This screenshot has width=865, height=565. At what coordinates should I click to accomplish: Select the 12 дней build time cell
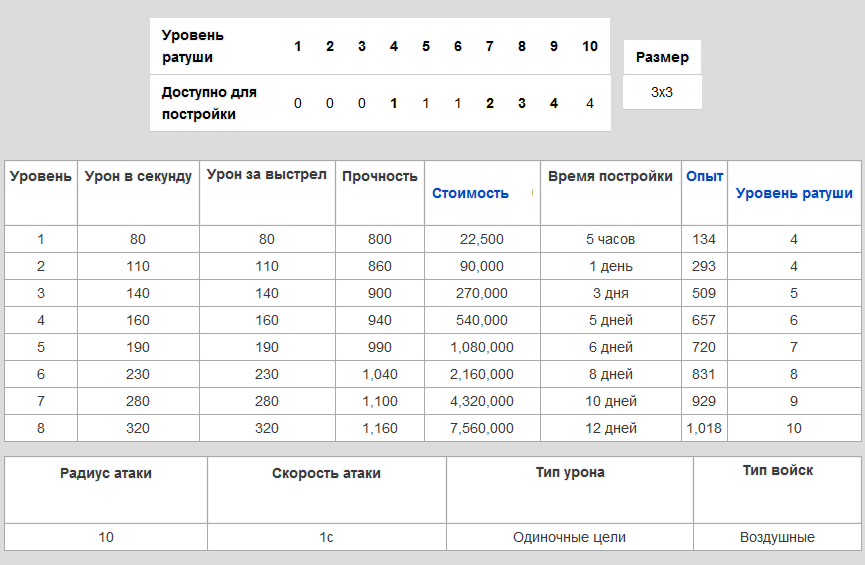(610, 428)
